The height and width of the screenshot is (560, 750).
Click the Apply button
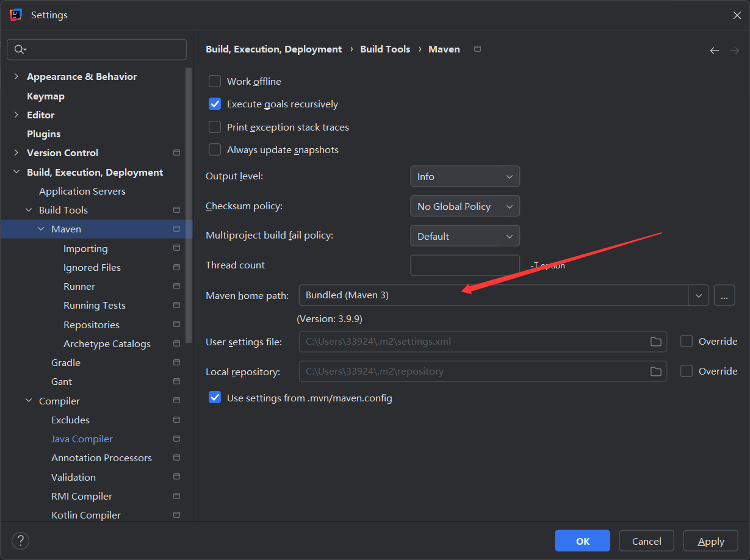711,541
